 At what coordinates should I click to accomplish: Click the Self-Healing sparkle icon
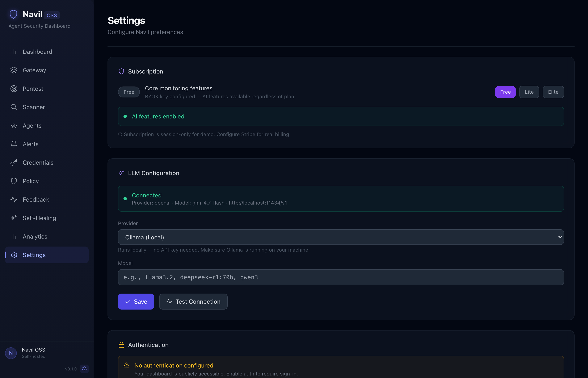pyautogui.click(x=14, y=218)
